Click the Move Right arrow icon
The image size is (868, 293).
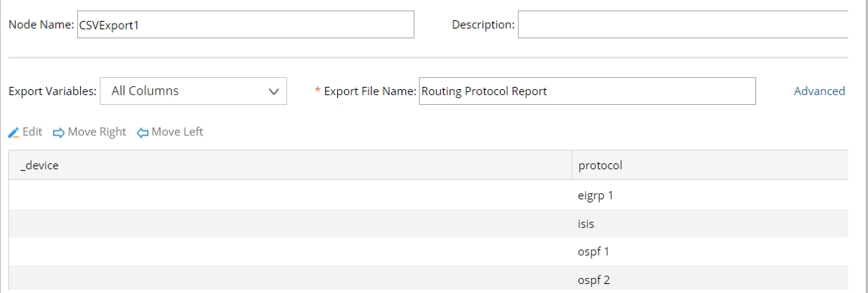[59, 133]
